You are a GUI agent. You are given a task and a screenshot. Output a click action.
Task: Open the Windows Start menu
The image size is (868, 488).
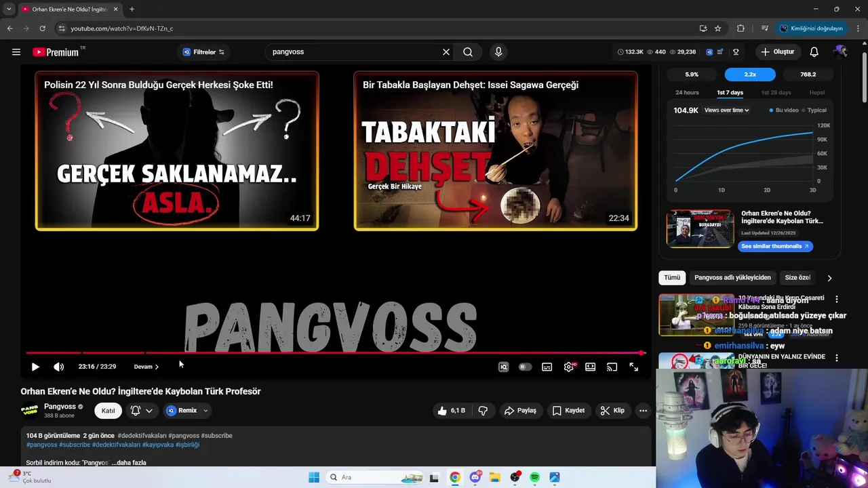[314, 477]
